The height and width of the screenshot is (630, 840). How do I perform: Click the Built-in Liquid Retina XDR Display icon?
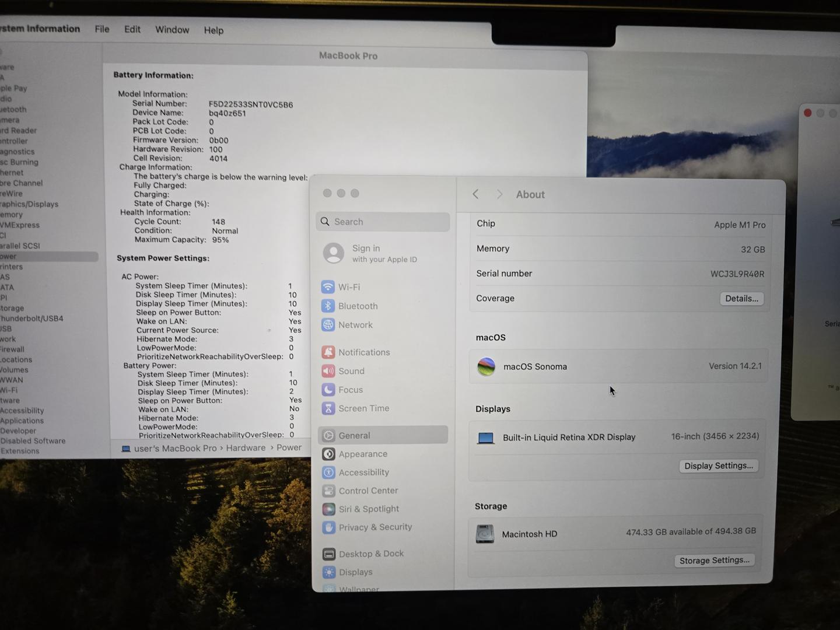click(x=485, y=437)
